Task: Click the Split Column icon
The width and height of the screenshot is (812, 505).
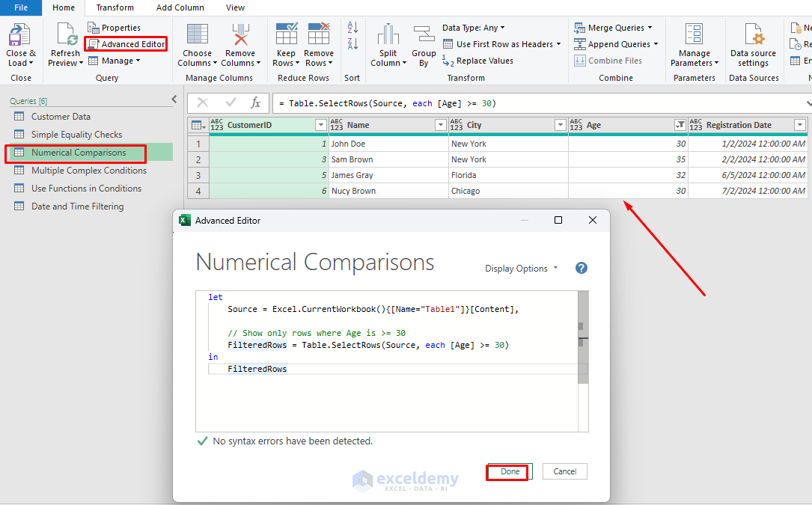Action: (388, 34)
